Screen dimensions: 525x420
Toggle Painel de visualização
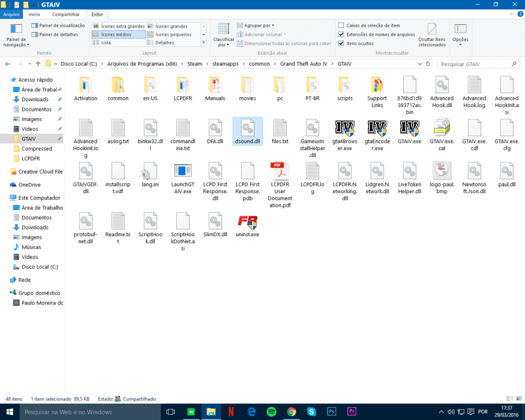click(x=58, y=25)
